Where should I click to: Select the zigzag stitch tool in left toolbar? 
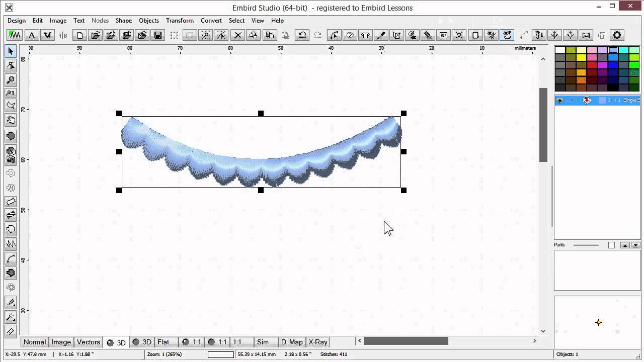point(11,244)
